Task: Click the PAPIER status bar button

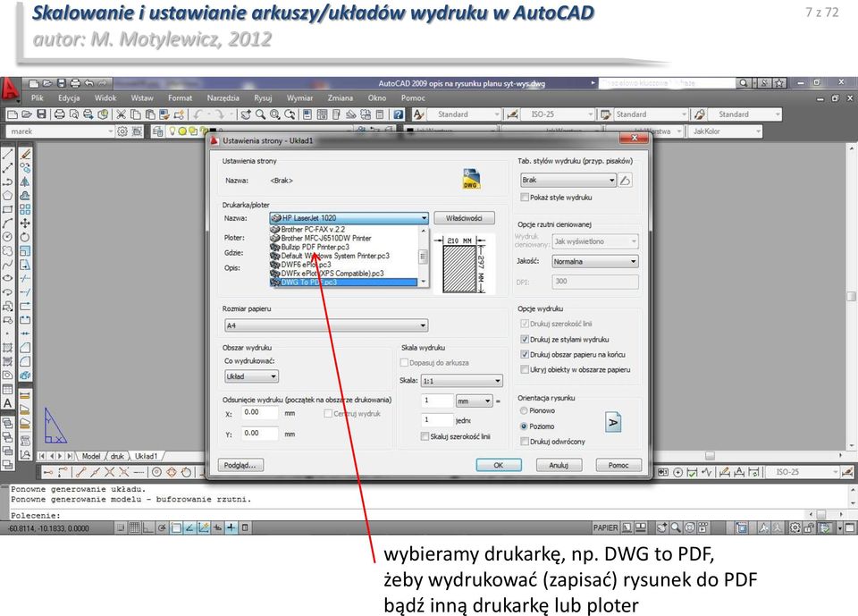Action: (605, 527)
